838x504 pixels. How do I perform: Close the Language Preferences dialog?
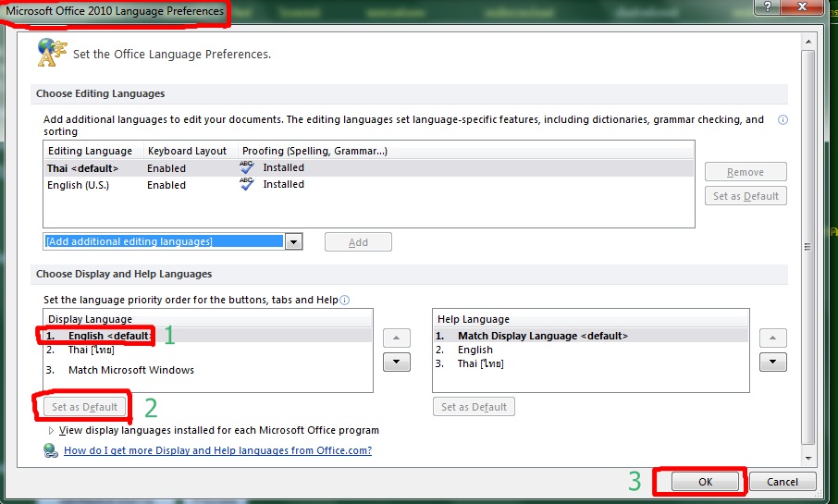coord(802,6)
